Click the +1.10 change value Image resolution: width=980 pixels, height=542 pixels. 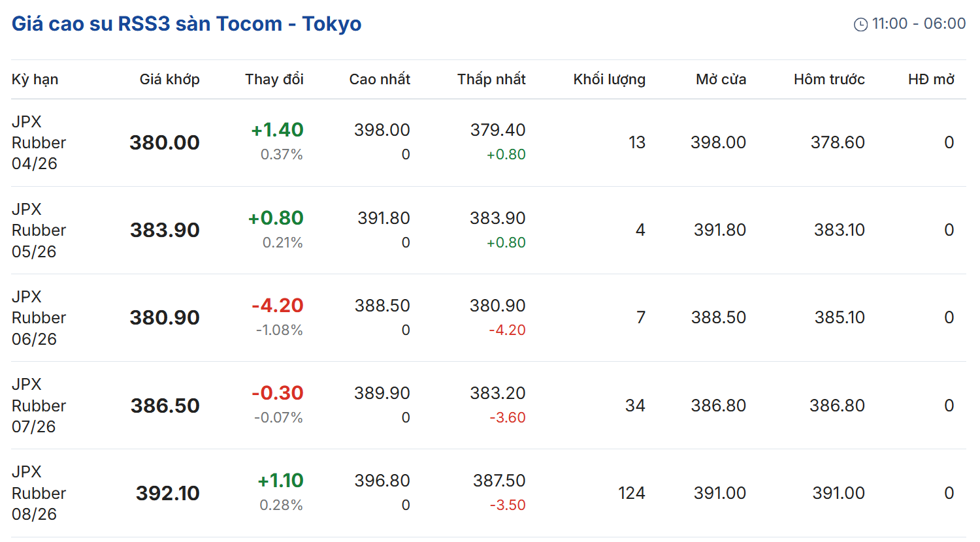coord(280,481)
